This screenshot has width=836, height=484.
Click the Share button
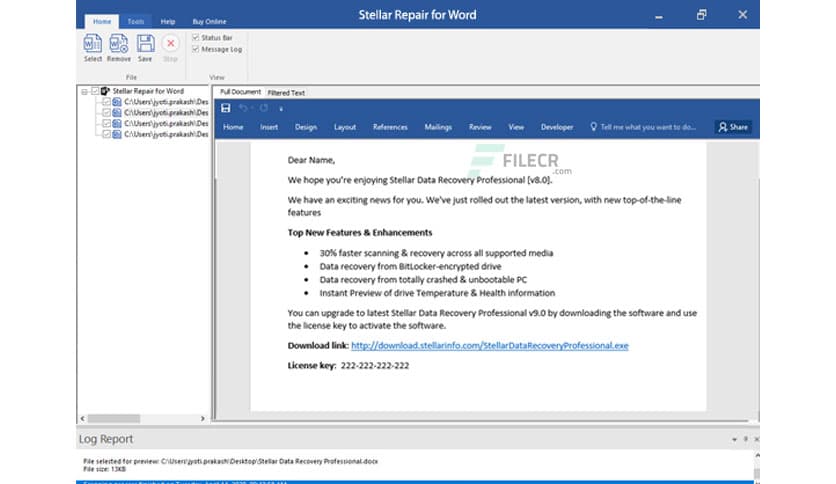click(x=734, y=127)
